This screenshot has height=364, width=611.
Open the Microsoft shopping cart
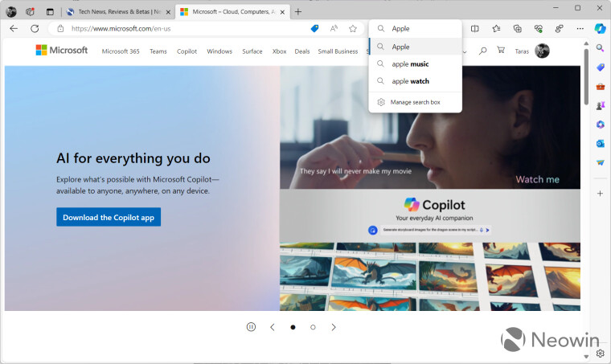501,50
